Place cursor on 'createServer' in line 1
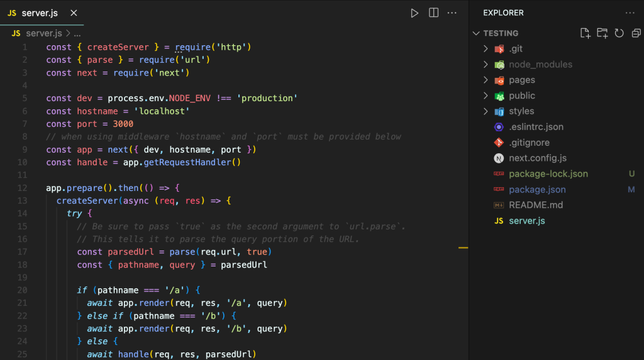This screenshot has height=360, width=644. 118,47
